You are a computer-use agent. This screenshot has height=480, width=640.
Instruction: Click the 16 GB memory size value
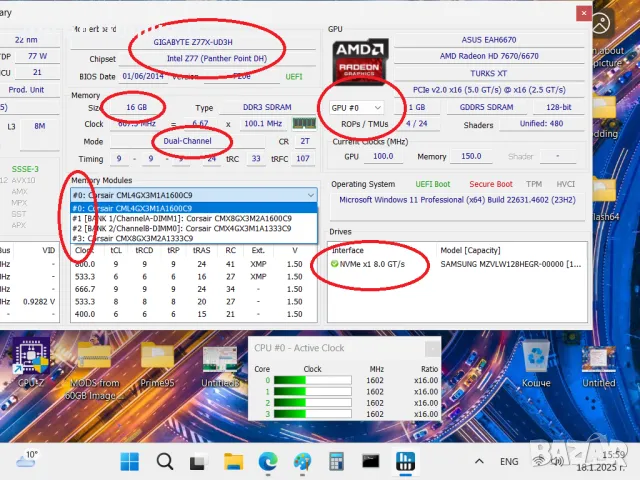136,107
